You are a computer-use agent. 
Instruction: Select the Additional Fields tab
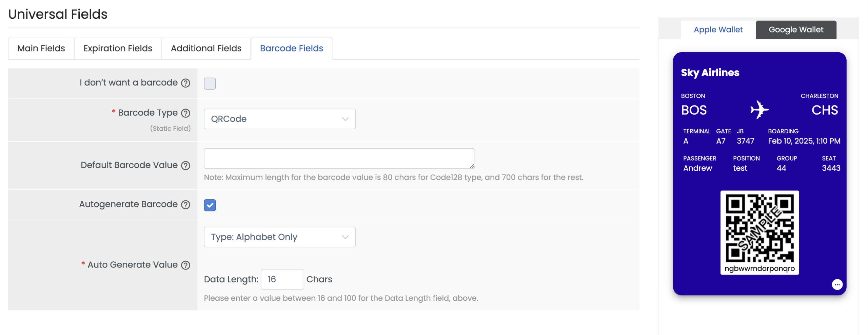click(x=206, y=48)
